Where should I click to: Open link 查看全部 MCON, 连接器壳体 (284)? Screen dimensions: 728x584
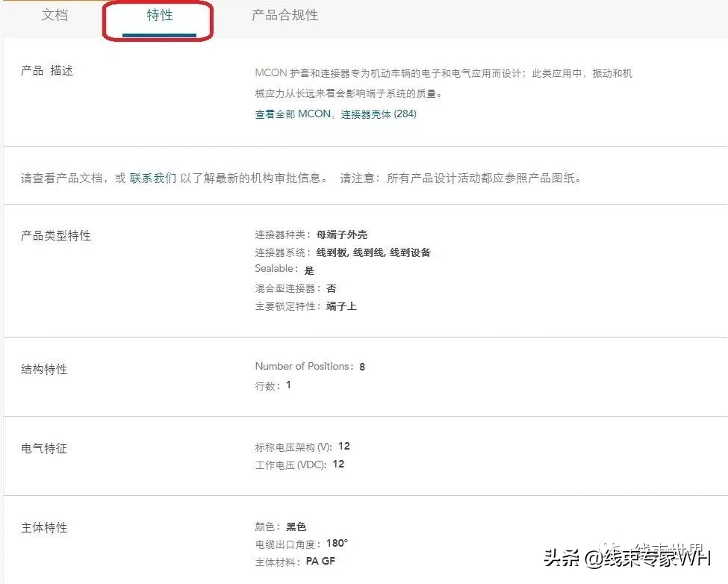(336, 114)
